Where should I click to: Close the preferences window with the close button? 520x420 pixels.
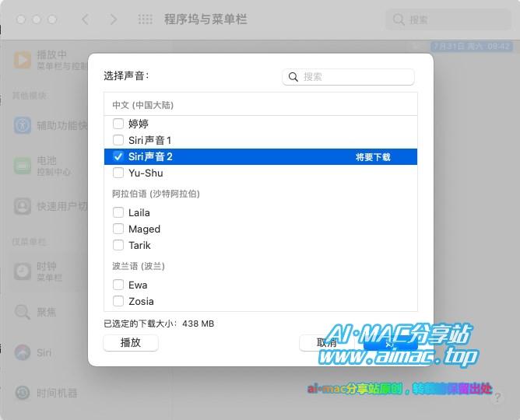tap(21, 19)
